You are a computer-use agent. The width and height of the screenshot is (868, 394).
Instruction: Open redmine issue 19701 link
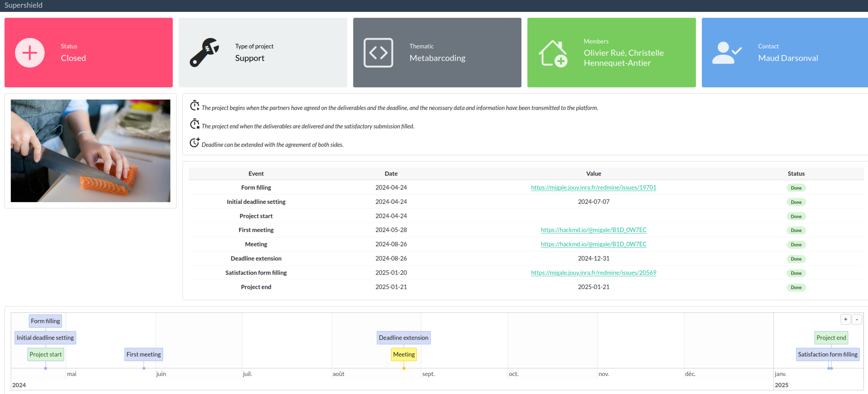[593, 187]
